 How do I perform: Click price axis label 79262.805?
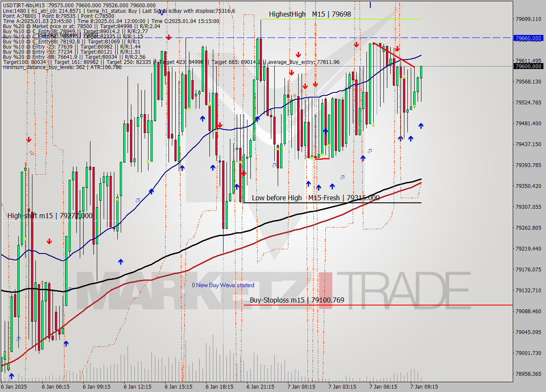pyautogui.click(x=529, y=228)
